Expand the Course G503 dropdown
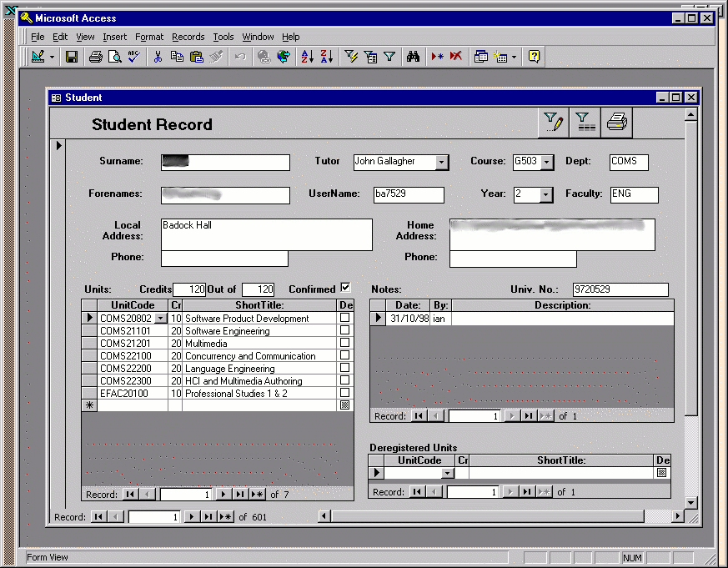This screenshot has height=568, width=728. pyautogui.click(x=546, y=163)
